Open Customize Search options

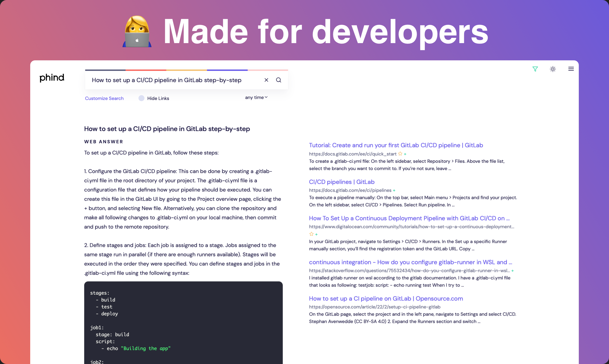coord(104,98)
